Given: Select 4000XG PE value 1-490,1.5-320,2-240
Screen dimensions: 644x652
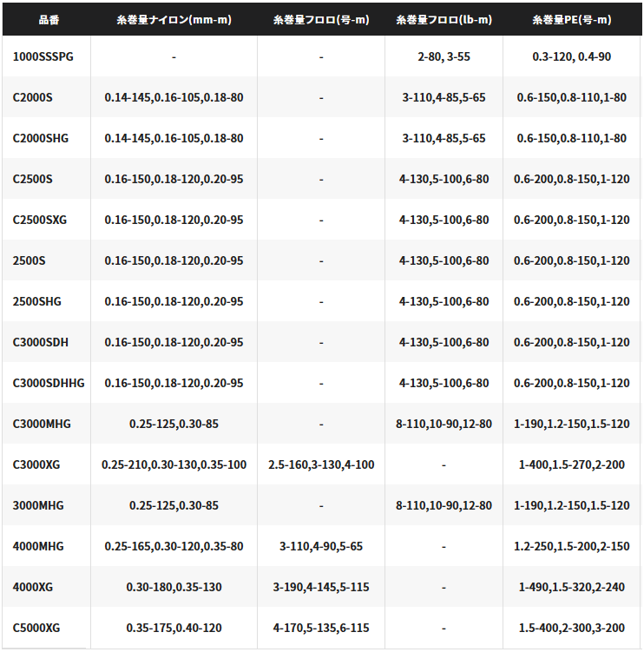Looking at the screenshot, I should click(x=572, y=587).
